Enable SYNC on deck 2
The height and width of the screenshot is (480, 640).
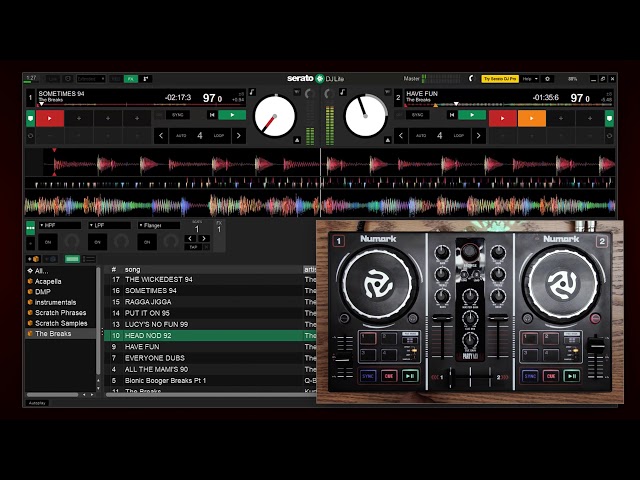[417, 115]
